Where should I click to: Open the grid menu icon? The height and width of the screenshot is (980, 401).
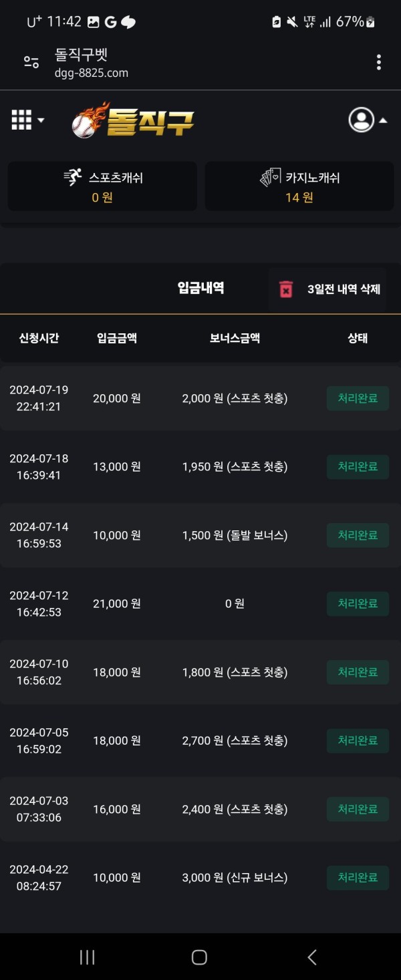(x=21, y=120)
